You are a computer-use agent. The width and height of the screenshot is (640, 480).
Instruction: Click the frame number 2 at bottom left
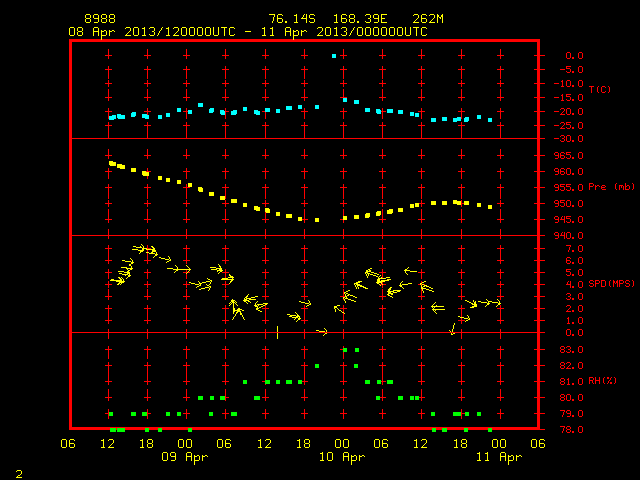point(19,474)
